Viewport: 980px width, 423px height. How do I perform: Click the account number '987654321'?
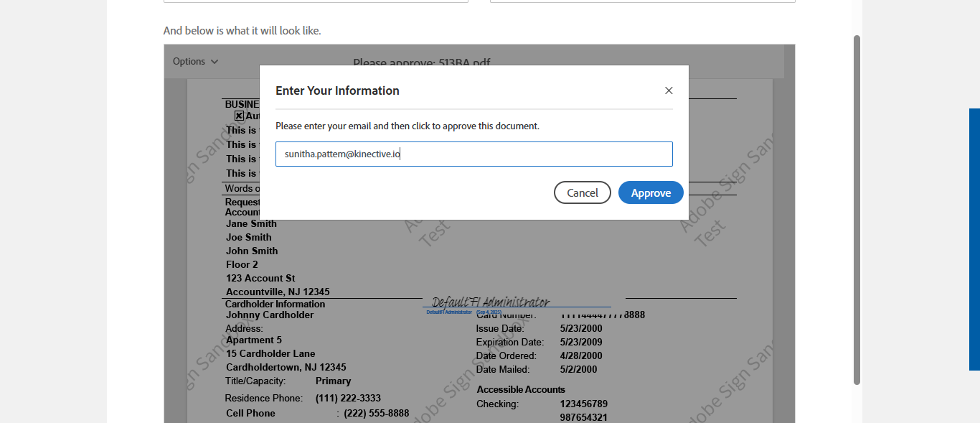click(584, 417)
